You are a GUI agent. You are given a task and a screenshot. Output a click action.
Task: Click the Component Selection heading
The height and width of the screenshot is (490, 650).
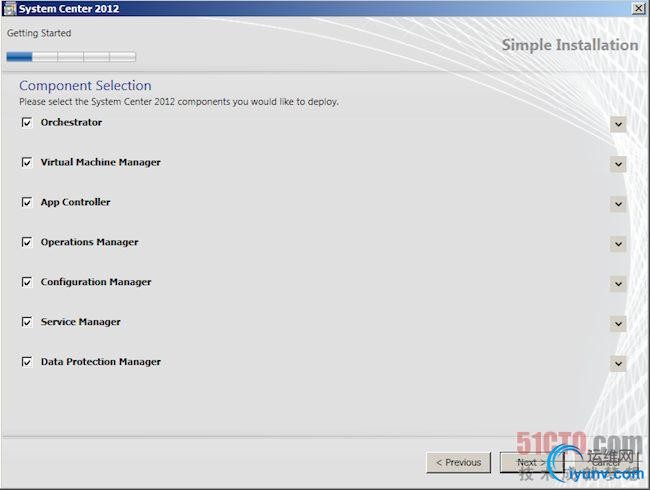pyautogui.click(x=85, y=85)
